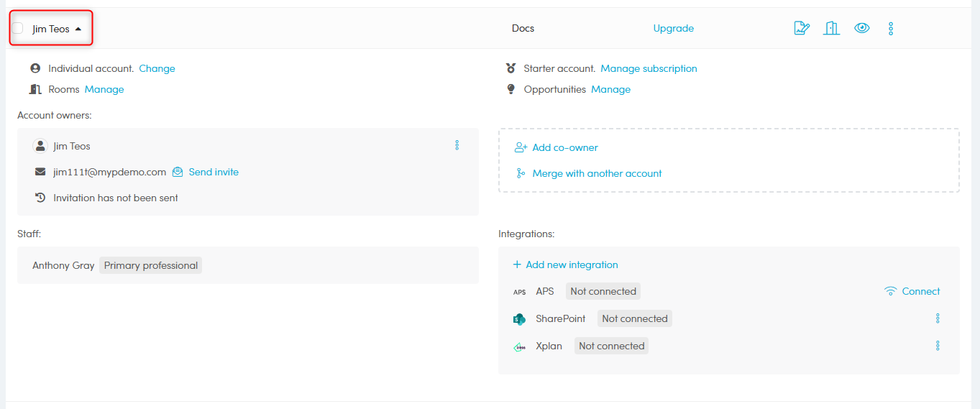Click the eye view icon for Jim Teos
Image resolution: width=980 pixels, height=409 pixels.
coord(861,28)
